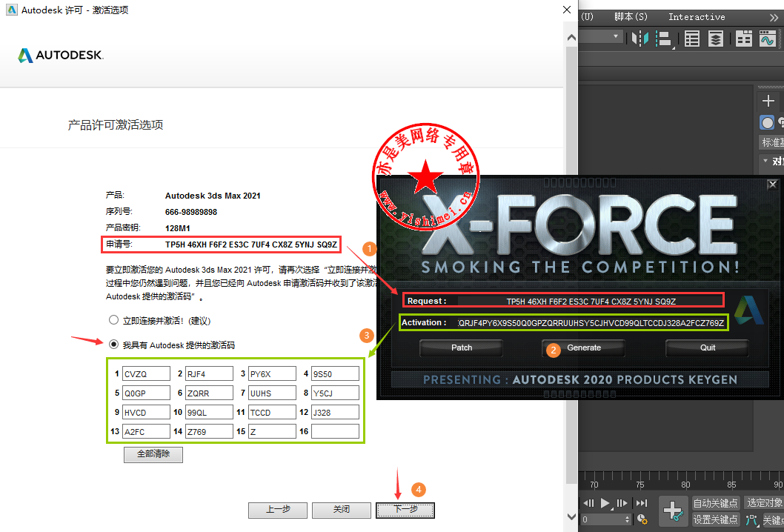Viewport: 784px width, 532px height.
Task: Click the 下一步 button
Action: 405,510
